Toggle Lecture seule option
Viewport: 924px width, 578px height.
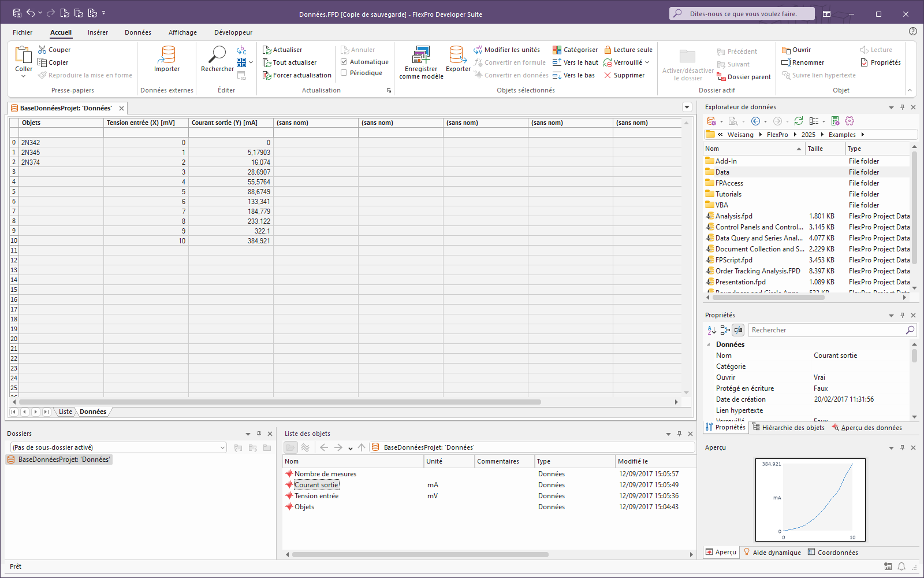(628, 50)
